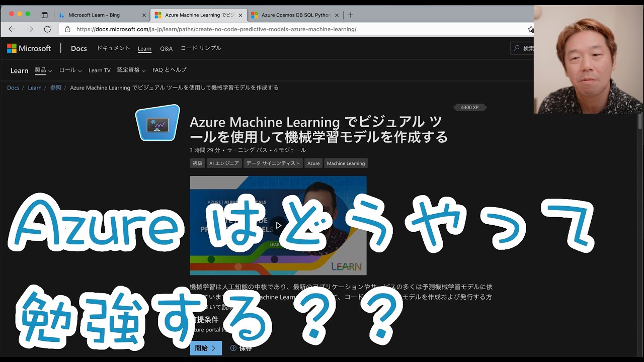This screenshot has height=362, width=644.
Task: Close the Azure Machine Learning tab
Action: (x=240, y=15)
